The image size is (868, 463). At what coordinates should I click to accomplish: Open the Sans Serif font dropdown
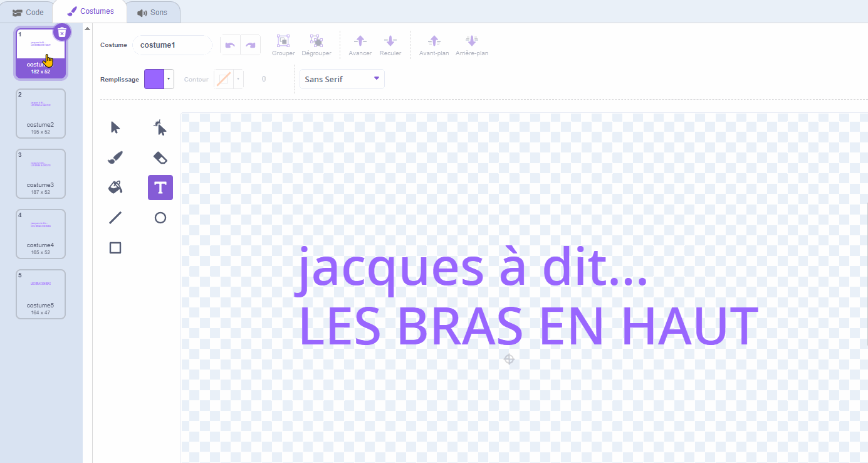(x=342, y=79)
